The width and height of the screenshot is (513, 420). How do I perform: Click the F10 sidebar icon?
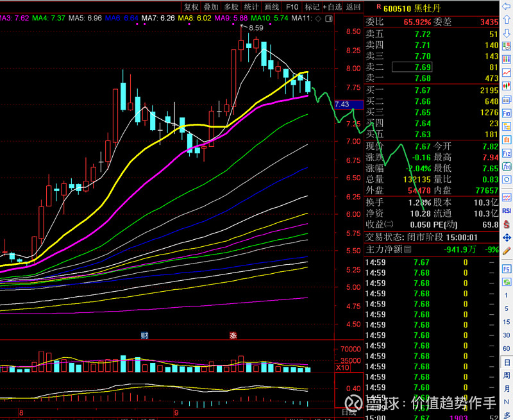pyautogui.click(x=507, y=113)
